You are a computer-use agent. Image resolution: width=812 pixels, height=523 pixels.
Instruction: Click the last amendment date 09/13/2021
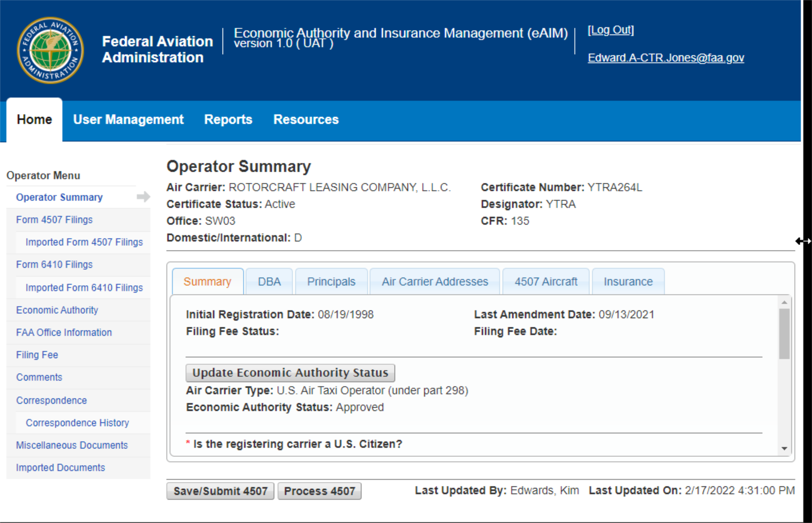click(x=626, y=315)
